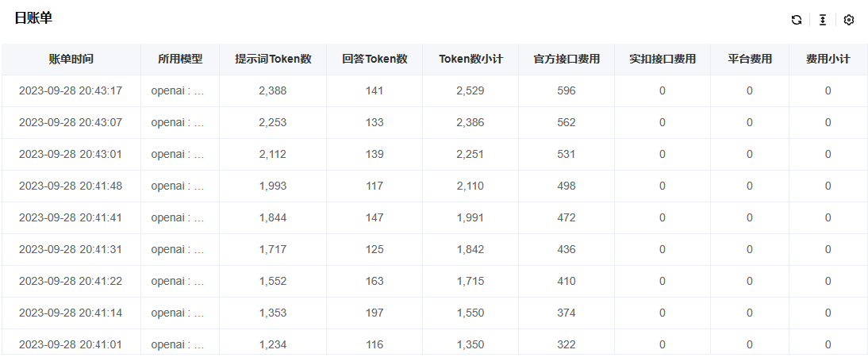This screenshot has height=361, width=868.
Task: Select the row dated 2023-09-28 20:43:17
Action: [x=71, y=90]
